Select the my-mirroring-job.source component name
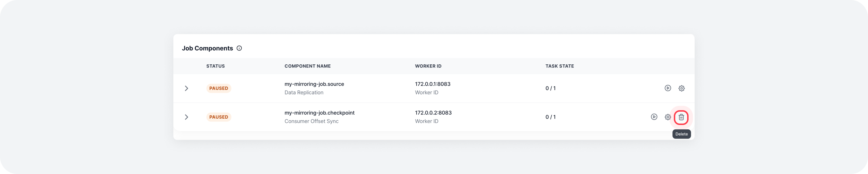 (x=314, y=84)
